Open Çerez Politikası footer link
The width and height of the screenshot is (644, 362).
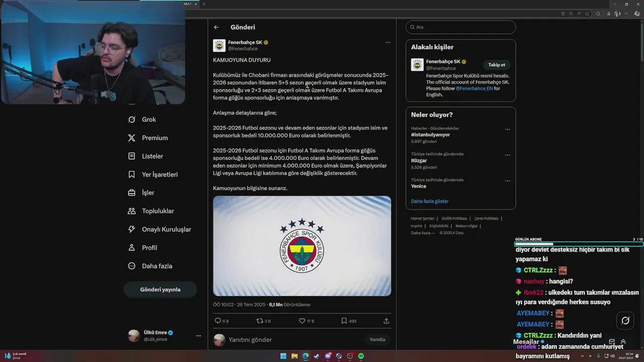click(486, 219)
